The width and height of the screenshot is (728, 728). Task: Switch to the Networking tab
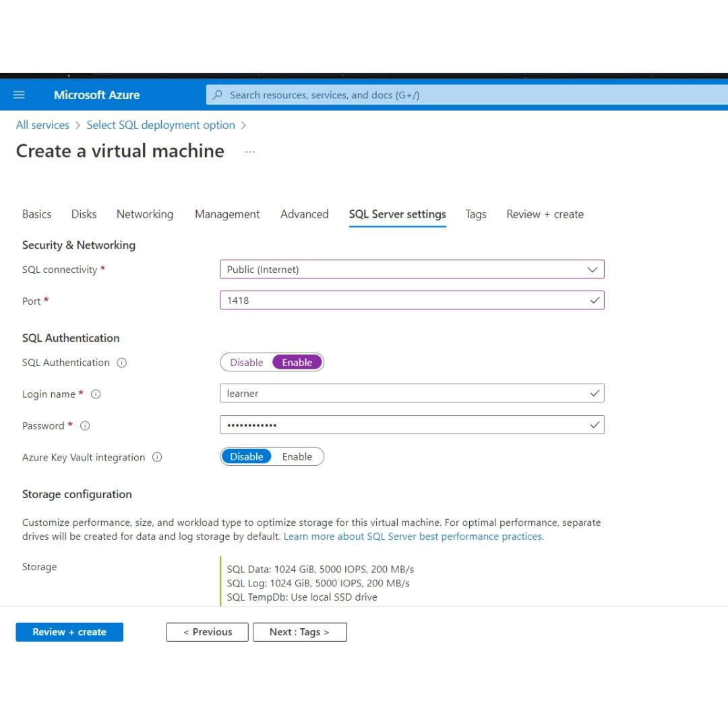[145, 214]
